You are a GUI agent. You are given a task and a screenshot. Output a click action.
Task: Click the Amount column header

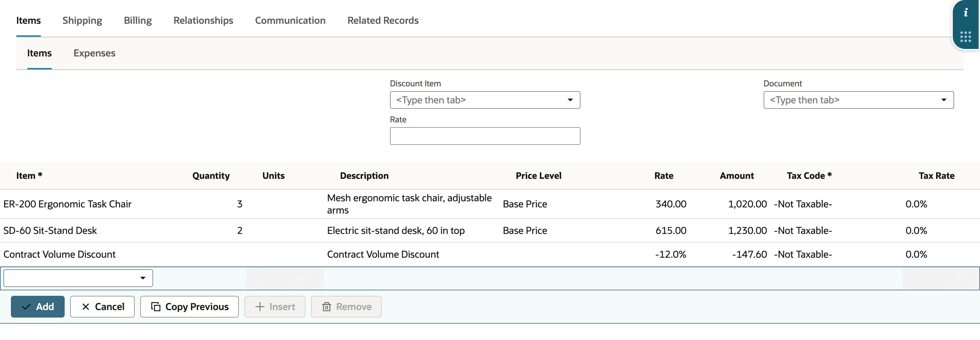(x=736, y=176)
